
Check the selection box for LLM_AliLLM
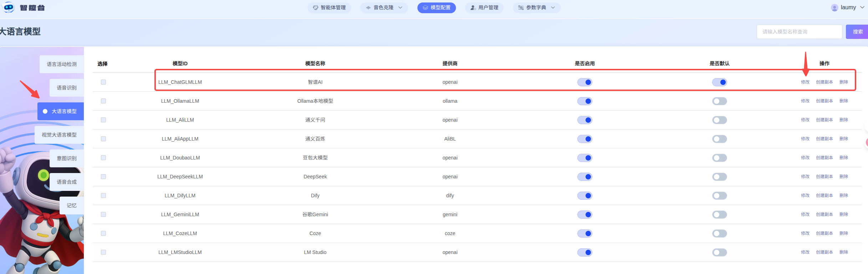(103, 120)
